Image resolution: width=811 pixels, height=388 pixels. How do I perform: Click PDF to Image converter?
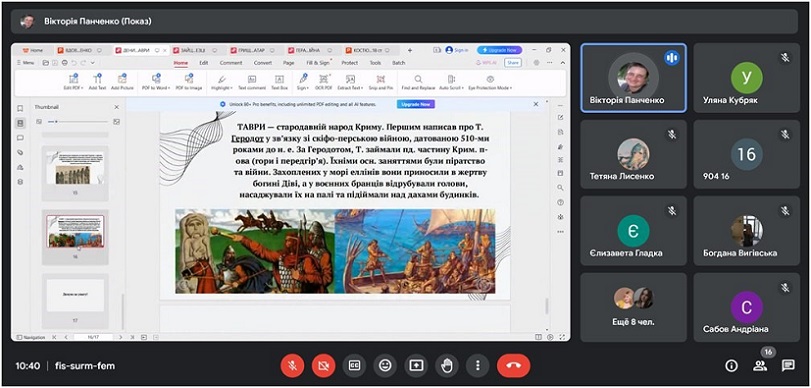tap(189, 82)
